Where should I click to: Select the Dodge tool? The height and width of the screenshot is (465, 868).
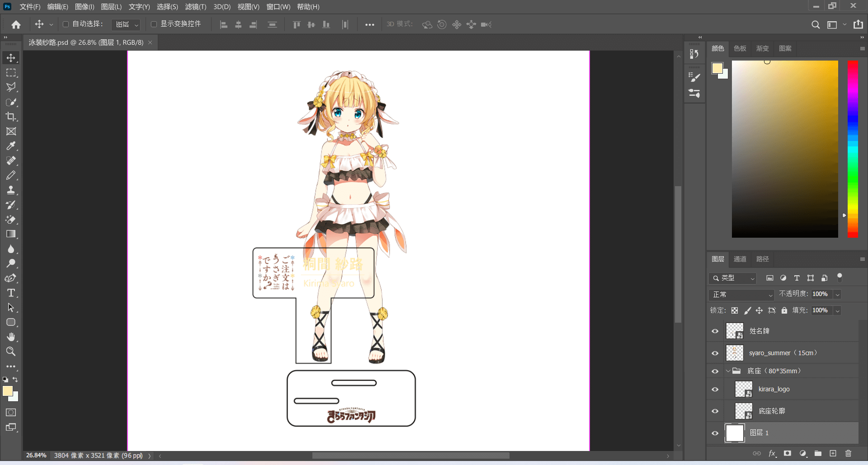11,263
